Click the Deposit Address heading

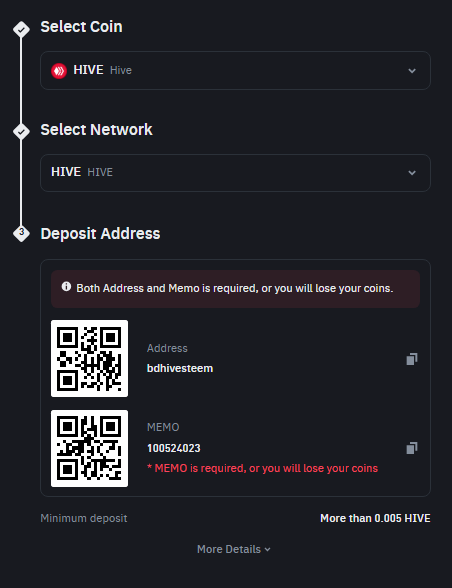[x=100, y=234]
